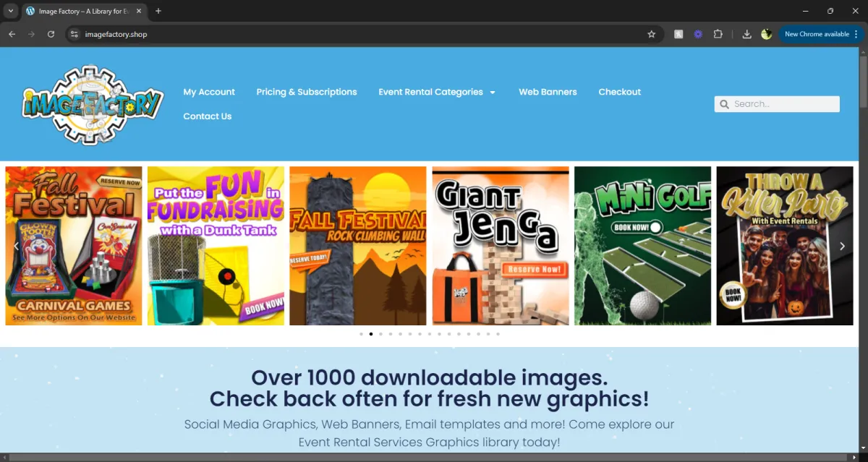Advance carousel with right arrow
This screenshot has height=462, width=868.
(x=842, y=246)
